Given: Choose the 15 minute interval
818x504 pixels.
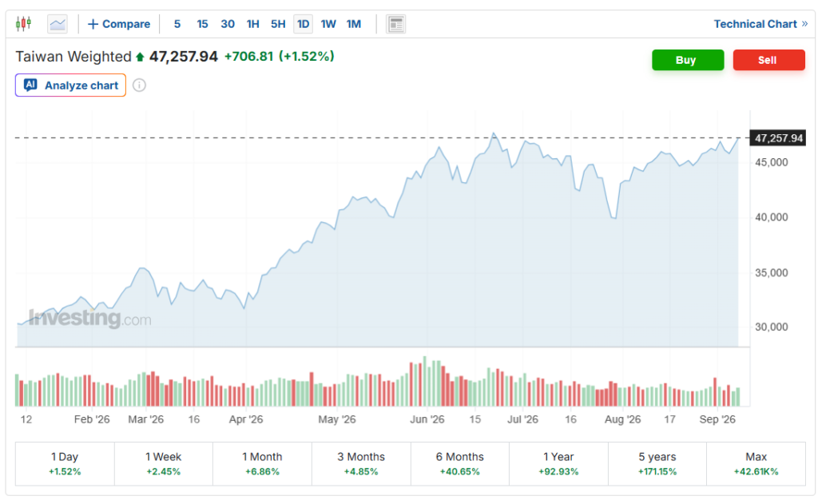Looking at the screenshot, I should tap(202, 24).
